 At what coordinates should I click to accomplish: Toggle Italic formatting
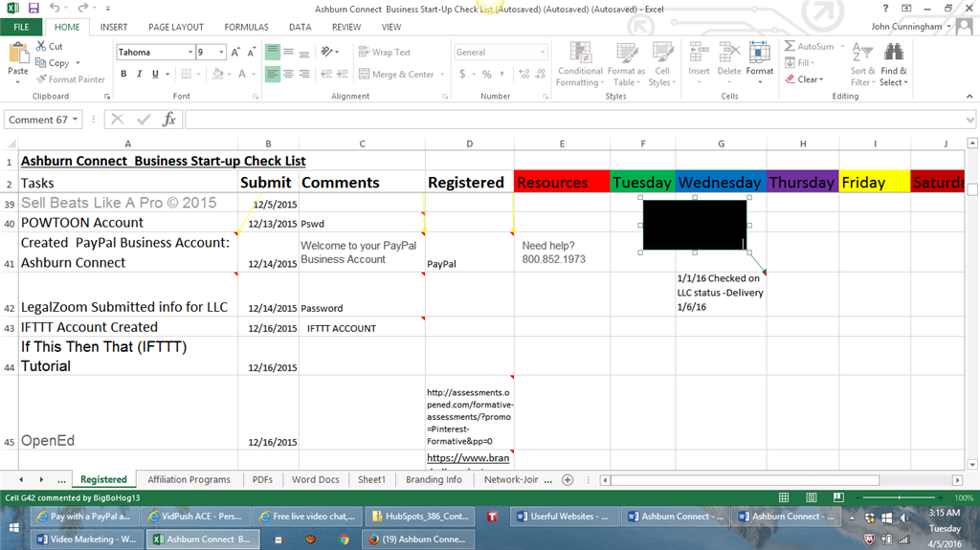click(x=140, y=74)
